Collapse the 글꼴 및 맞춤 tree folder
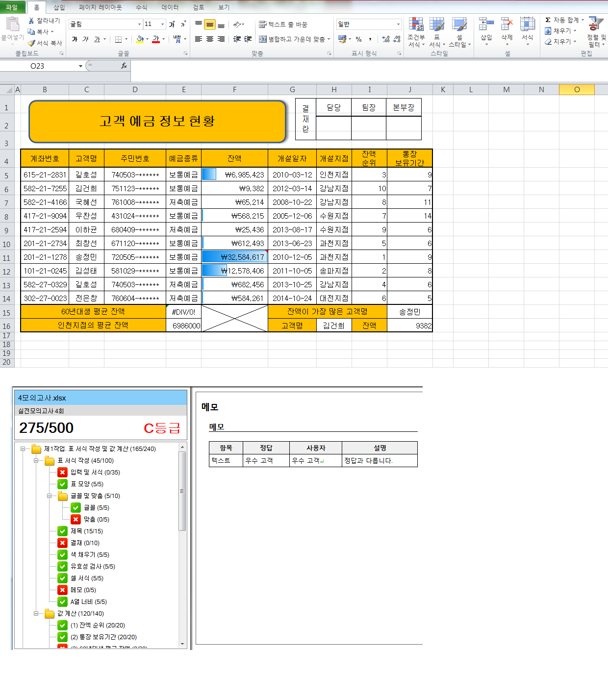The width and height of the screenshot is (608, 700). click(x=49, y=496)
